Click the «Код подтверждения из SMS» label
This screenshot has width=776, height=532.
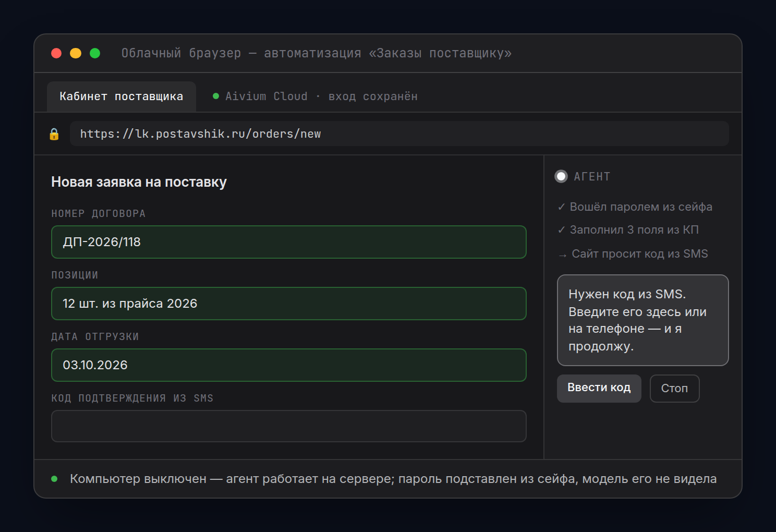click(132, 398)
